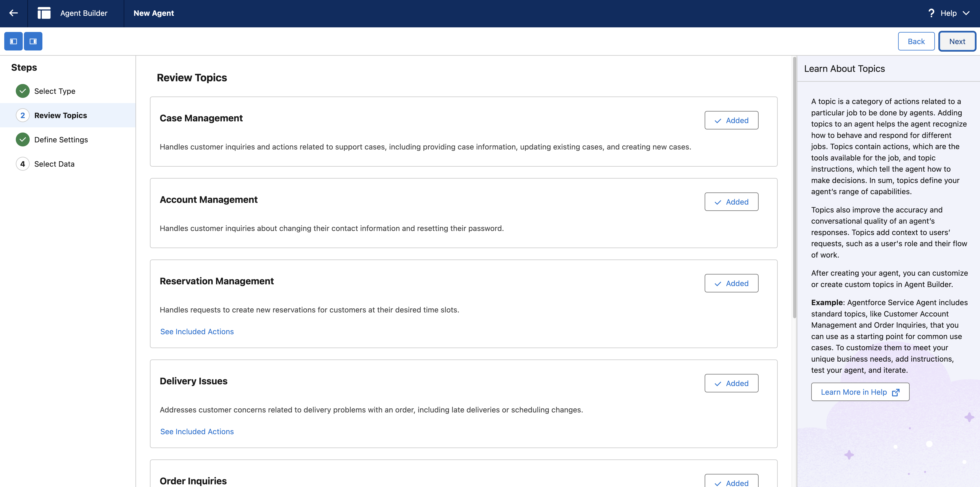Click the Agent Builder app icon
Viewport: 980px width, 487px height.
[x=44, y=13]
